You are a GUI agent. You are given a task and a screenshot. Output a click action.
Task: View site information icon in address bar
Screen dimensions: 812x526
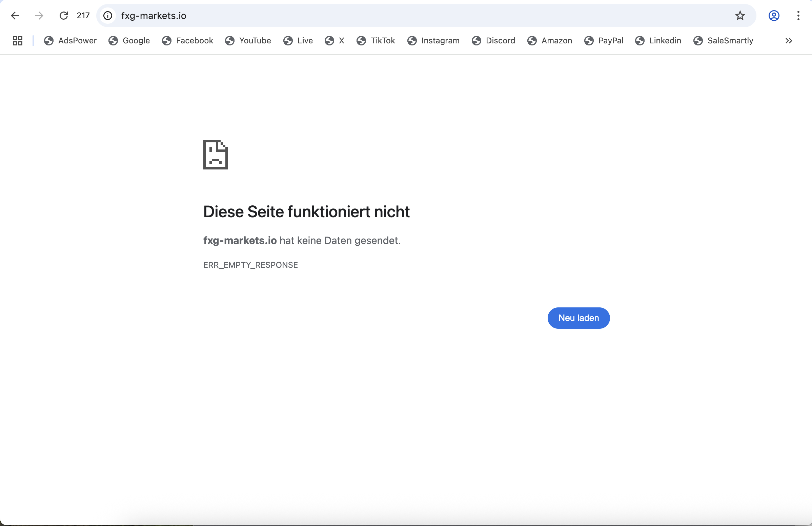108,16
